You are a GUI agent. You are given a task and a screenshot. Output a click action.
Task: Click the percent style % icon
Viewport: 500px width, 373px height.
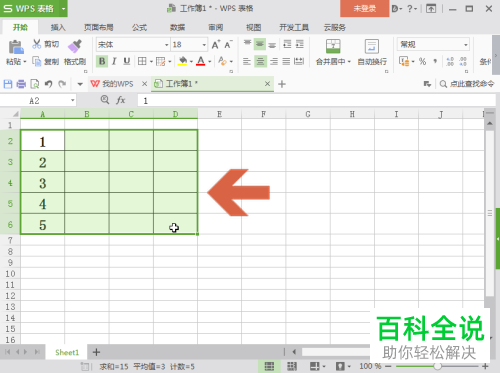(422, 61)
